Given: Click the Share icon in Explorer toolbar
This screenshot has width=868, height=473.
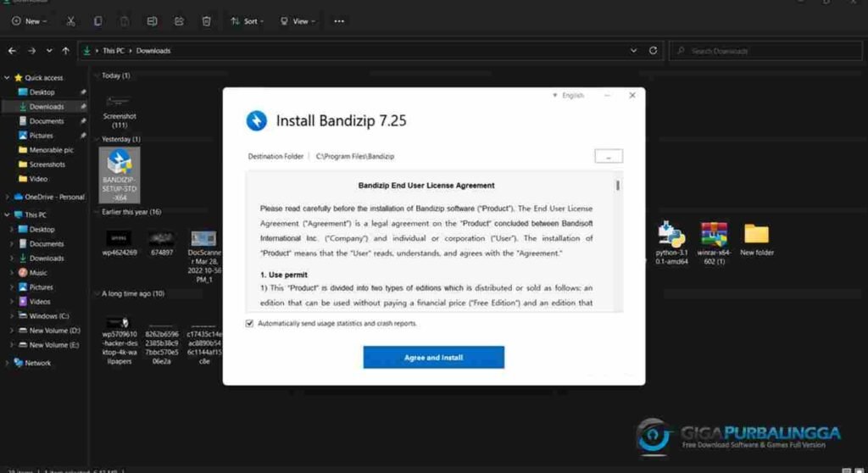Looking at the screenshot, I should pyautogui.click(x=179, y=21).
